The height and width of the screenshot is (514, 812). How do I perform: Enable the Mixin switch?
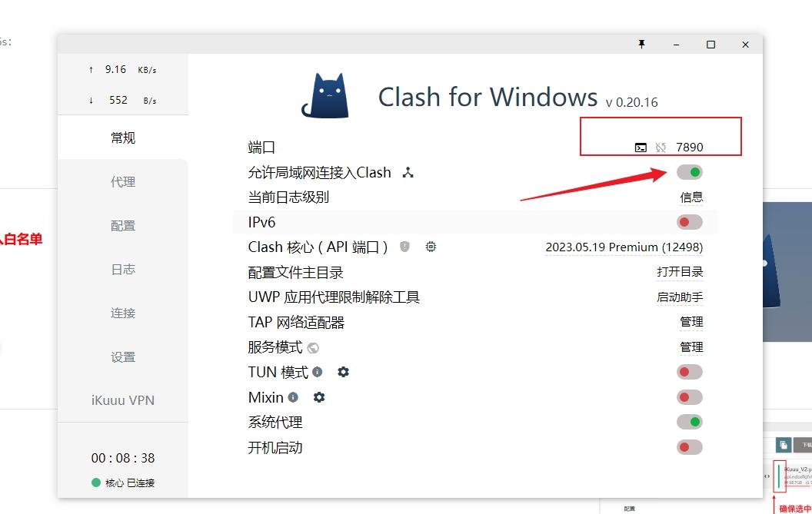pyautogui.click(x=690, y=397)
